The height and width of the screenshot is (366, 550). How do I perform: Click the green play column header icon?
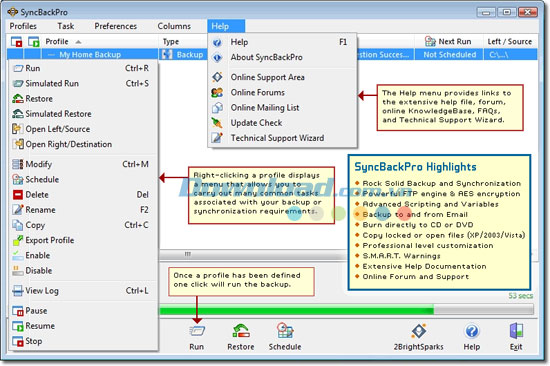click(34, 41)
